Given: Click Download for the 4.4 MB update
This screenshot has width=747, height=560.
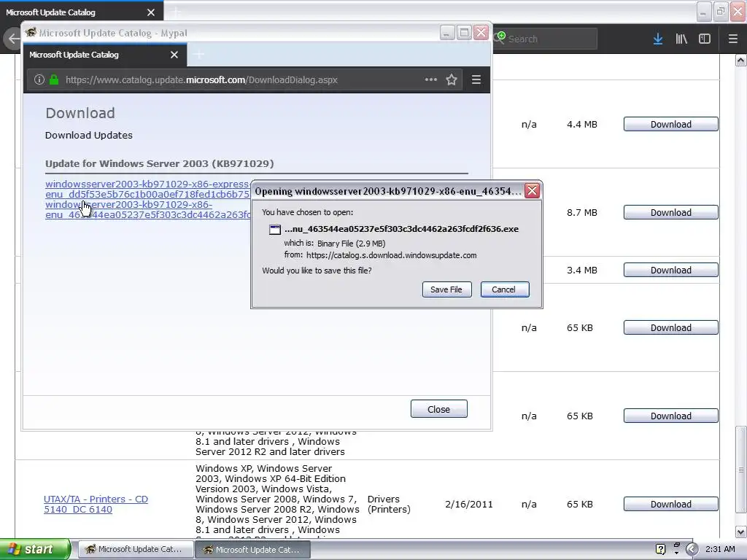Looking at the screenshot, I should [x=671, y=124].
